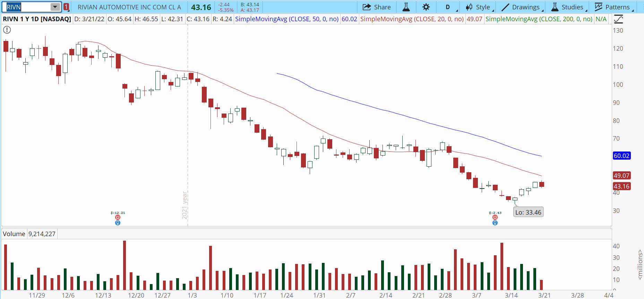Screen dimensions: 644x299
Task: Click the exclamation info icon on chart
Action: [7, 30]
